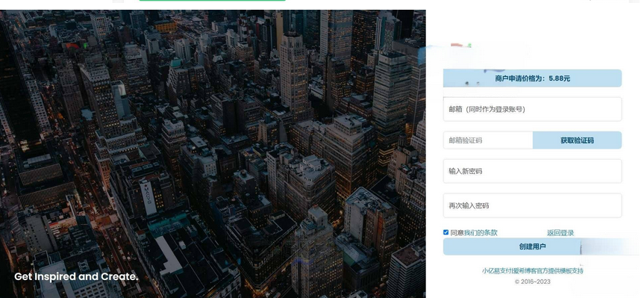
Task: Toggle the 同意我们的条款 checkbox
Action: [x=446, y=232]
